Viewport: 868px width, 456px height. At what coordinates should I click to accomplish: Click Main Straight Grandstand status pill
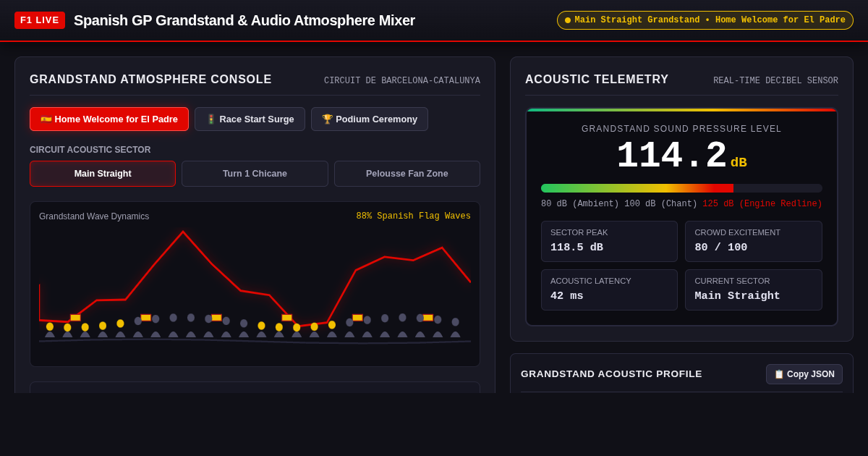(x=705, y=20)
